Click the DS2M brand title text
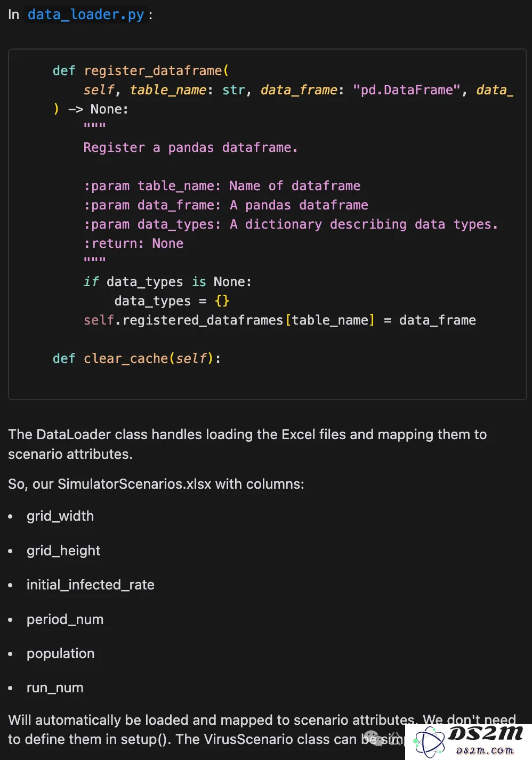Viewport: 532px width, 760px height. [485, 734]
